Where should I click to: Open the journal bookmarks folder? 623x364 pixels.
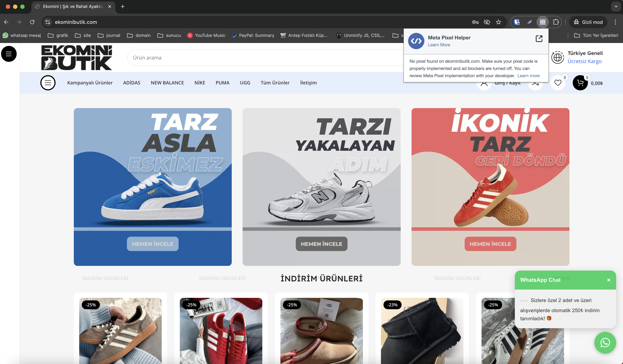pyautogui.click(x=109, y=35)
